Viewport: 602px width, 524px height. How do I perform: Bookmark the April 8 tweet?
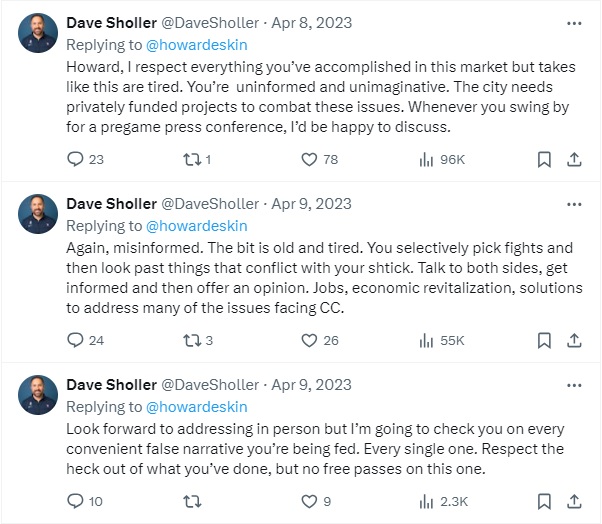(x=543, y=159)
